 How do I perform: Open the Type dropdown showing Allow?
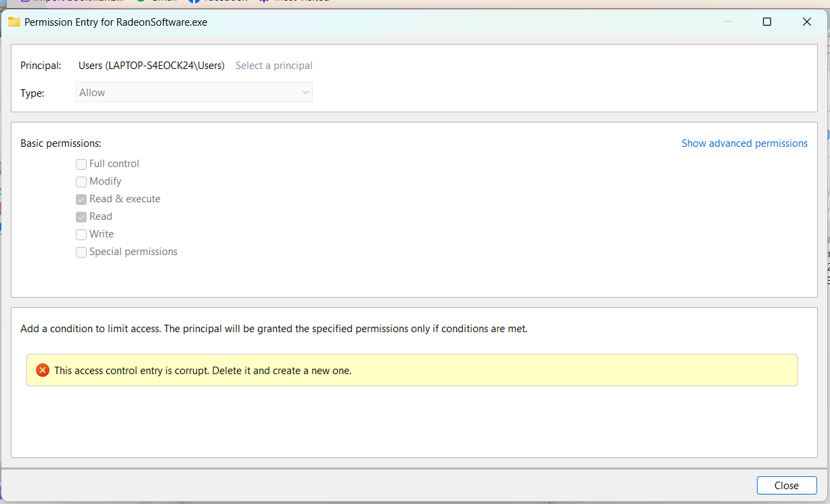[x=194, y=93]
